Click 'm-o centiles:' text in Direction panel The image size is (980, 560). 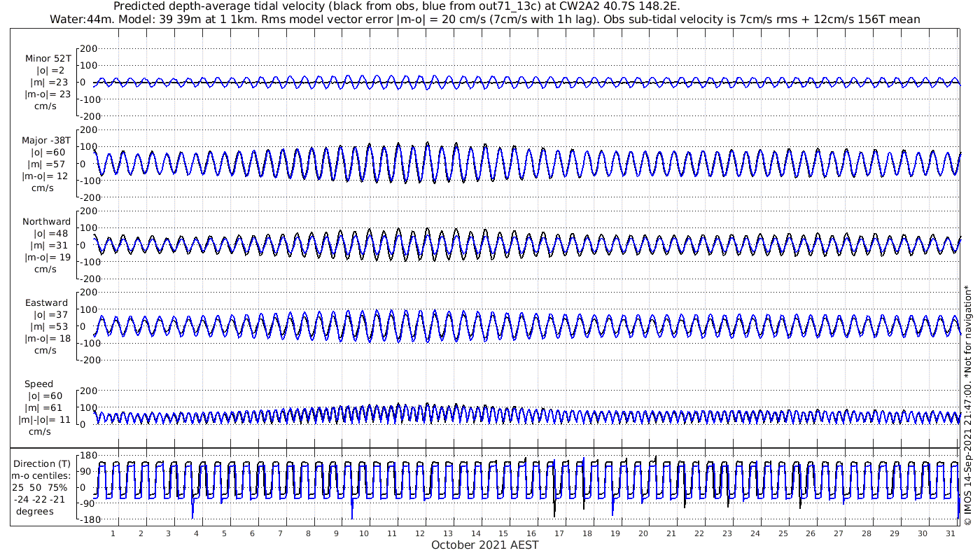click(41, 476)
